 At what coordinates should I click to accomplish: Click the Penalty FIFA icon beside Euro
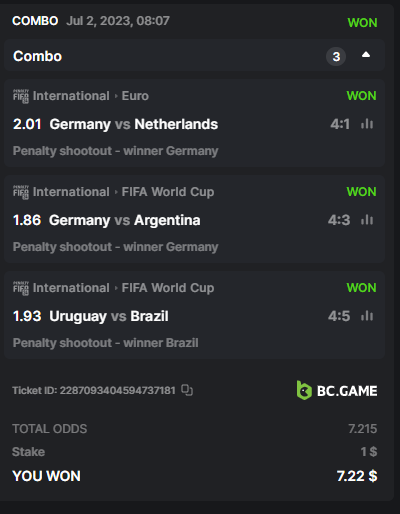tap(21, 96)
